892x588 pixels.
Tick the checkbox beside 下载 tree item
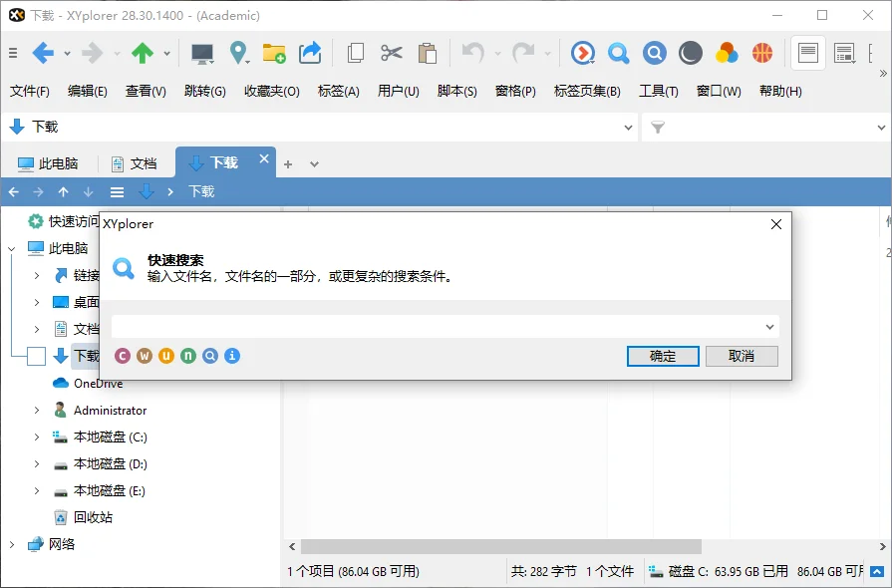coord(37,357)
